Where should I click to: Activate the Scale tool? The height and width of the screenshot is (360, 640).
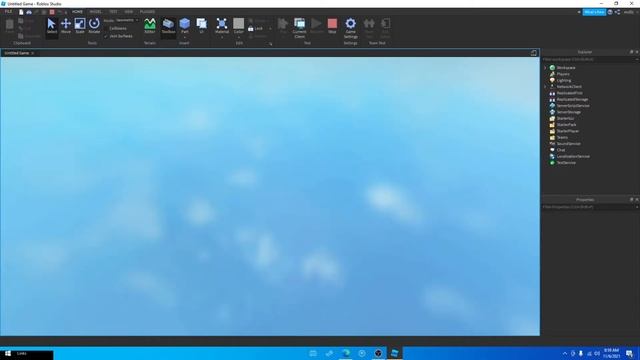pyautogui.click(x=80, y=26)
